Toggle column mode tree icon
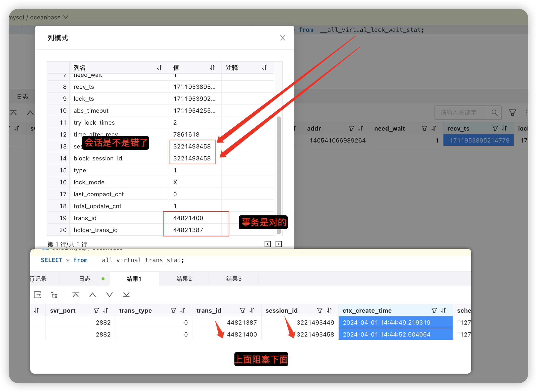 coord(54,295)
